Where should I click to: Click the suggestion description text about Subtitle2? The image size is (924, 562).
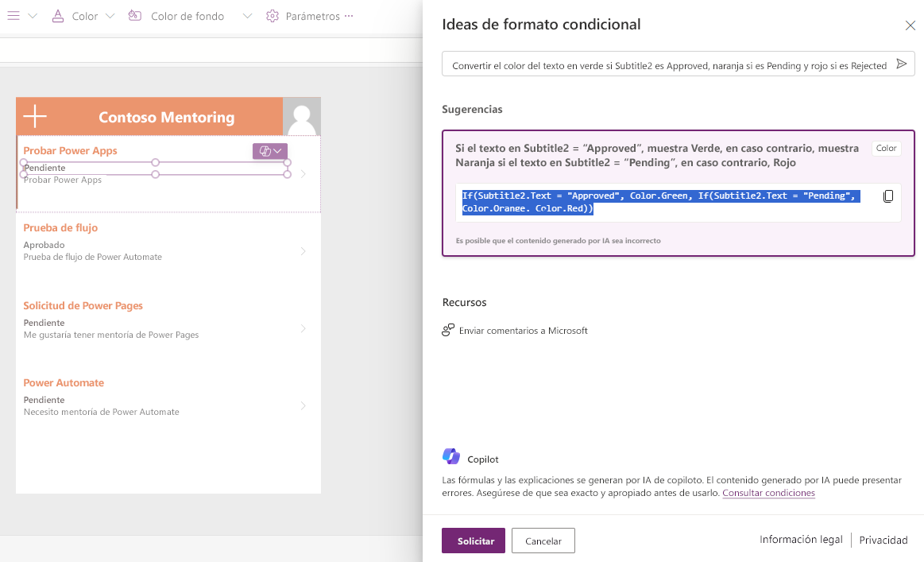[x=657, y=155]
